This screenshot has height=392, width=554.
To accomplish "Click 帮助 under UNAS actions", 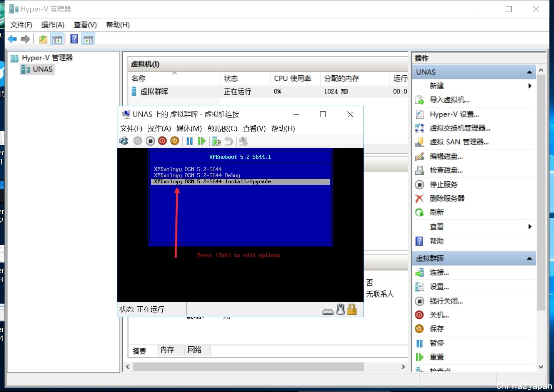I will pyautogui.click(x=437, y=241).
